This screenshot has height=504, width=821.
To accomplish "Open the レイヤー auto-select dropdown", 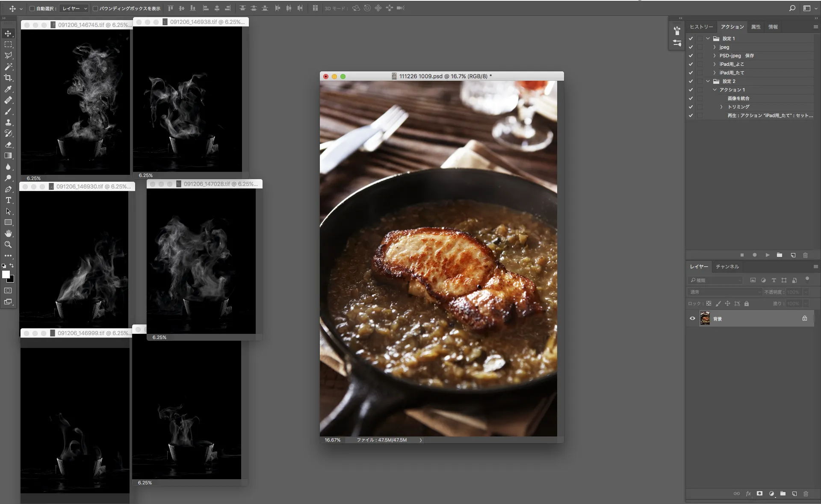I will click(x=74, y=9).
